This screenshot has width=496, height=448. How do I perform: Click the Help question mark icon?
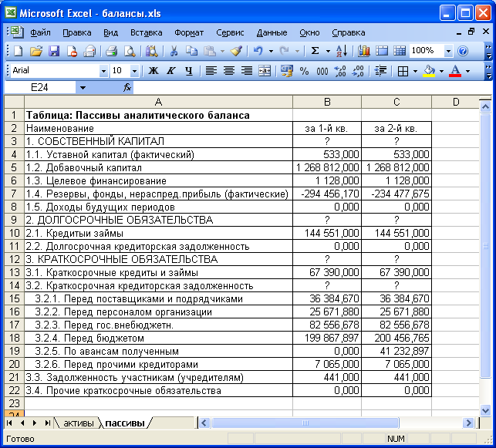tap(463, 51)
